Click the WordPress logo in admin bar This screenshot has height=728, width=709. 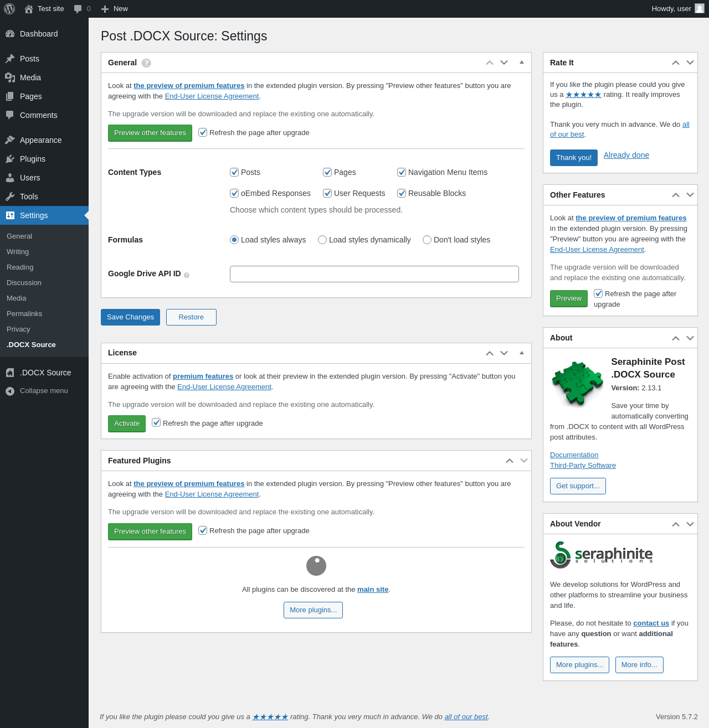tap(9, 9)
